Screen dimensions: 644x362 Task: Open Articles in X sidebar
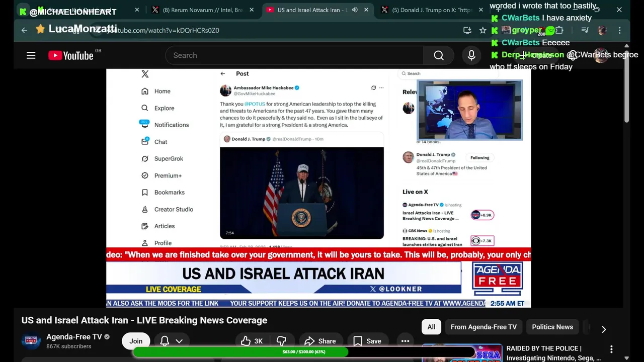(x=158, y=226)
